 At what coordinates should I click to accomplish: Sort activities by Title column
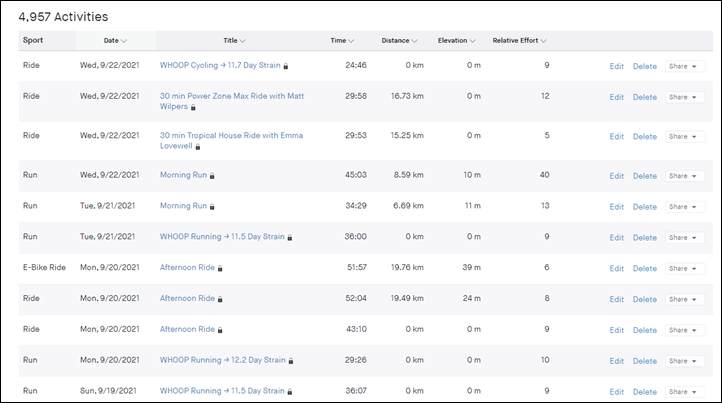click(234, 41)
